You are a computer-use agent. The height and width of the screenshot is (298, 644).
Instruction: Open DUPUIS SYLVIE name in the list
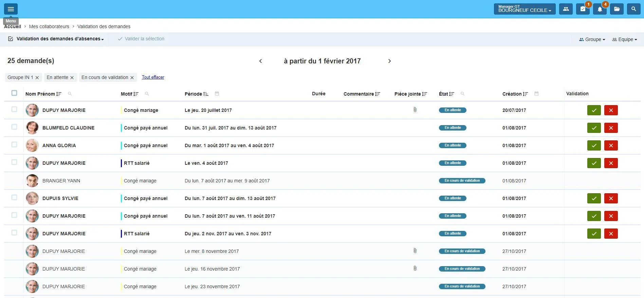coord(60,198)
